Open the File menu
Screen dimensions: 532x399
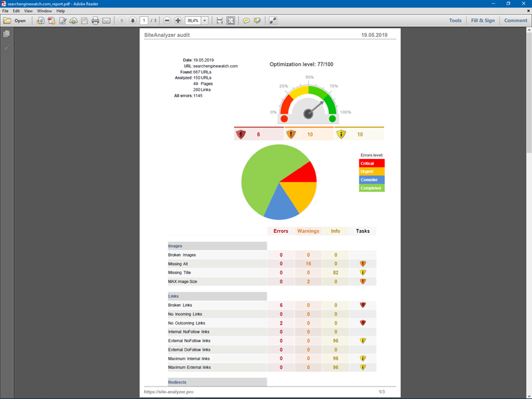pyautogui.click(x=6, y=11)
